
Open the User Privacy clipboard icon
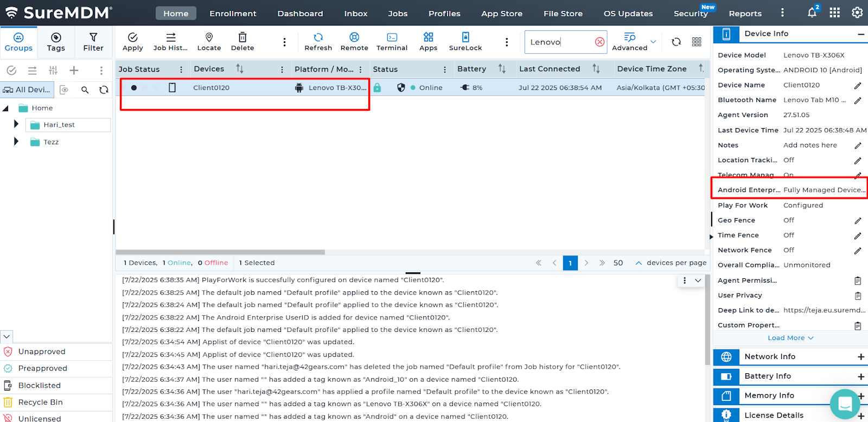point(858,296)
